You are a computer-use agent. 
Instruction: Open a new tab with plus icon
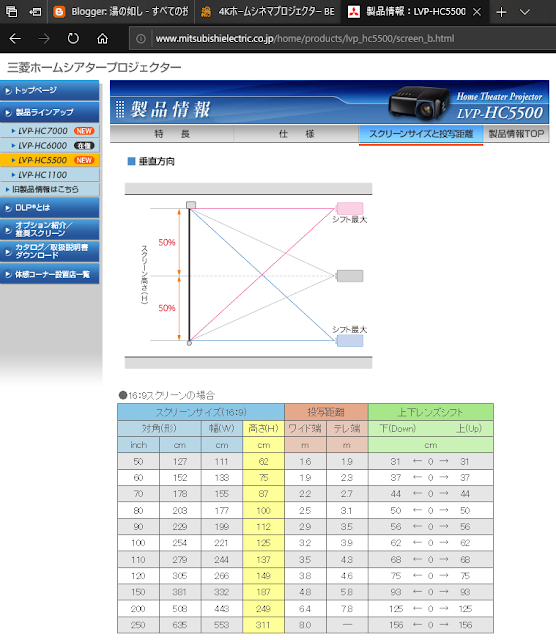[501, 12]
